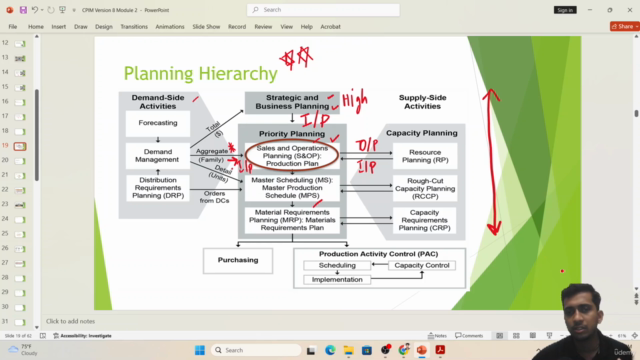
Task: Start Slide Show from status bar icon
Action: 549,336
